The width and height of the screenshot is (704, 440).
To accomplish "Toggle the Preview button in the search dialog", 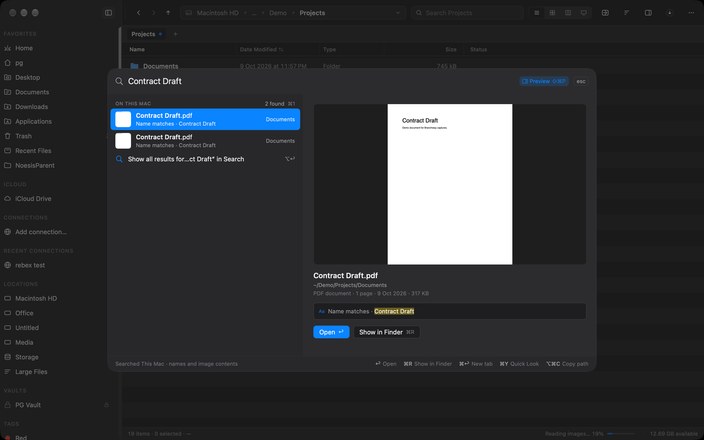I will coord(544,81).
